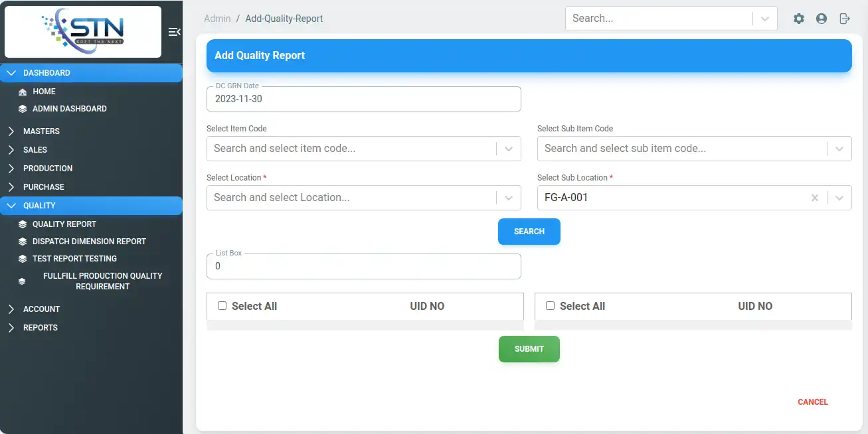Screen dimensions: 868x434
Task: Expand the Production sidebar menu
Action: 48,169
